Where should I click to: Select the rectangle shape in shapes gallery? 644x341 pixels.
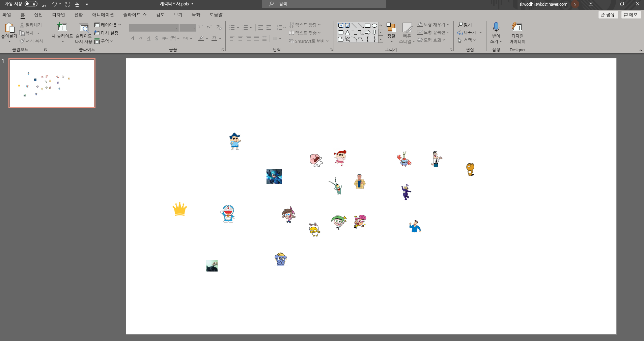click(368, 26)
